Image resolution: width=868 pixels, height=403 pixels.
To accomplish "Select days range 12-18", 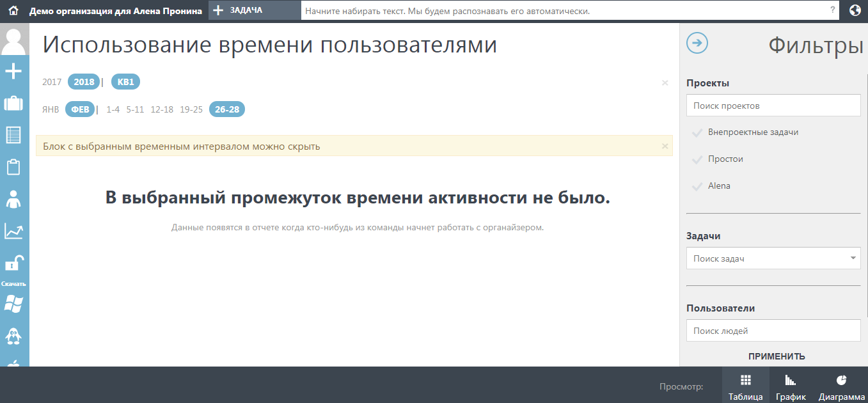I will pos(162,109).
